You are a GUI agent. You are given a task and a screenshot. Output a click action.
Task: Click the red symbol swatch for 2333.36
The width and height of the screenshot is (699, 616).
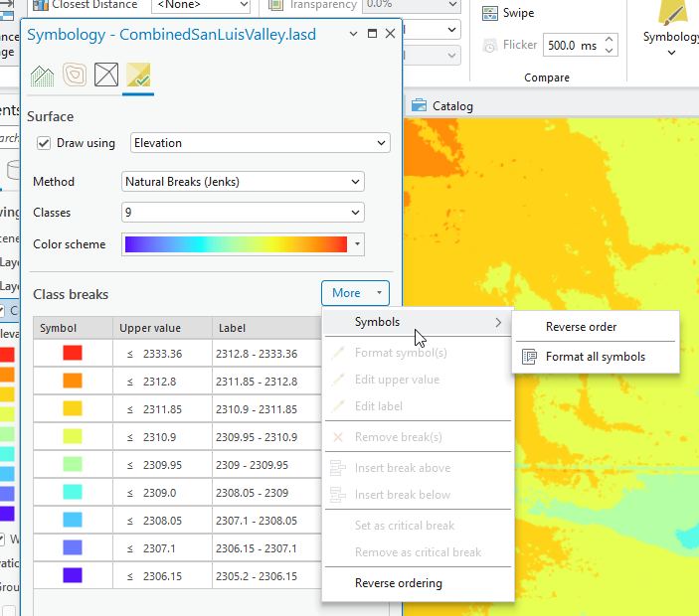(73, 353)
